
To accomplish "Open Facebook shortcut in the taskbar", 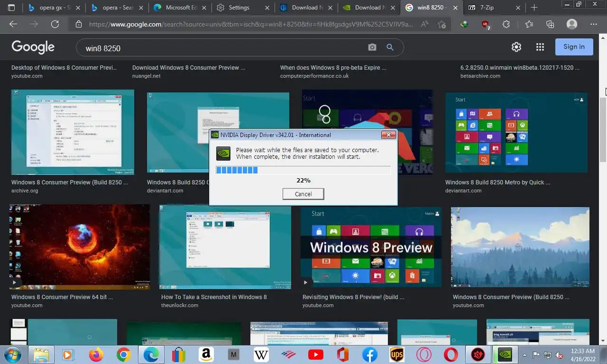I will coord(369,355).
